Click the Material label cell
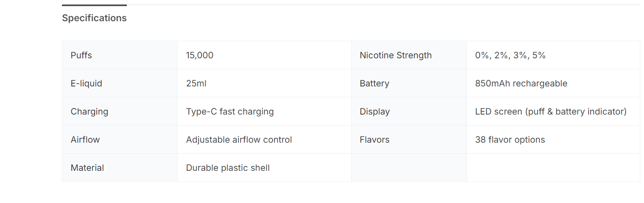This screenshot has height=203, width=644. click(x=87, y=168)
